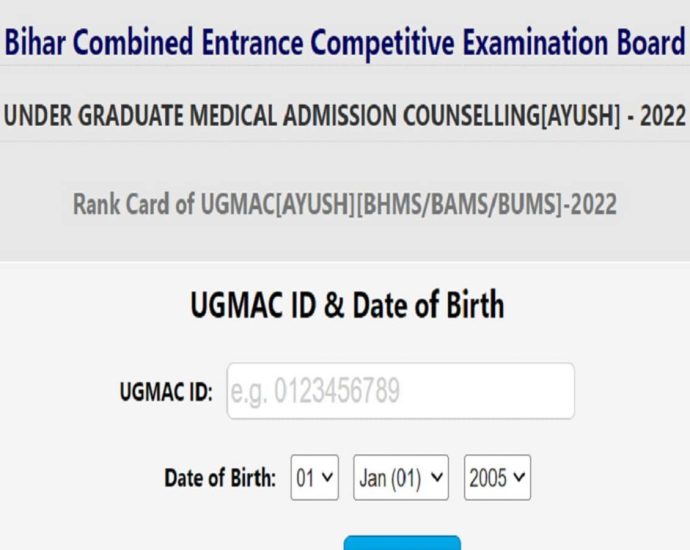Click the "Date of Birth:" field label
This screenshot has height=550, width=690.
point(220,478)
